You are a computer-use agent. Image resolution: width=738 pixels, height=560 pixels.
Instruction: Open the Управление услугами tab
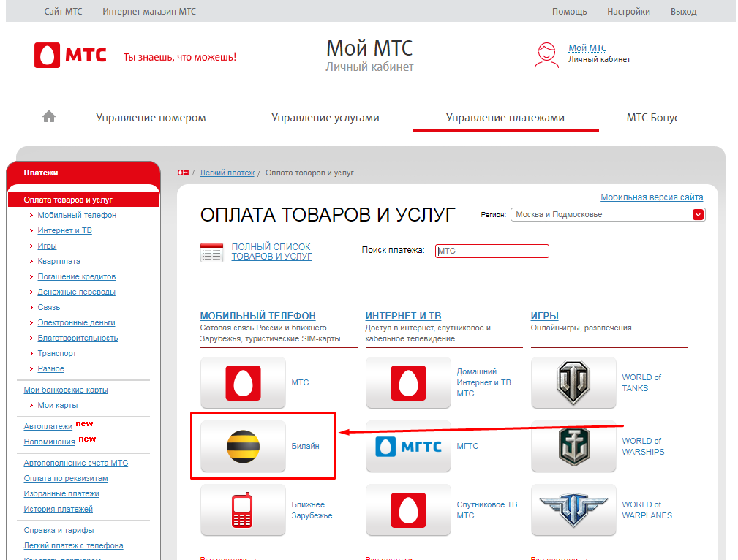[325, 118]
